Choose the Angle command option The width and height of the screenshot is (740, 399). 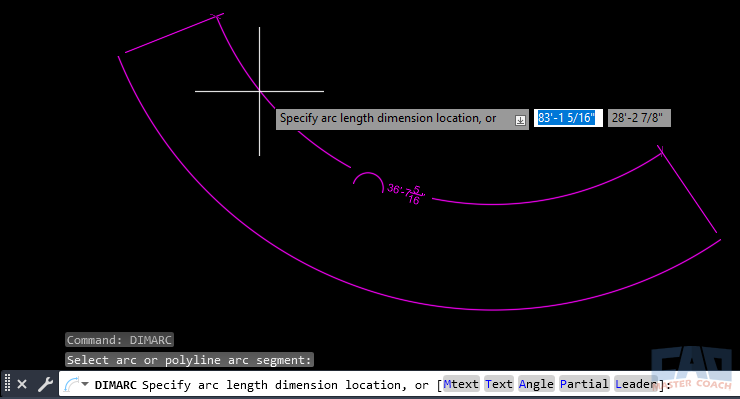coord(536,384)
